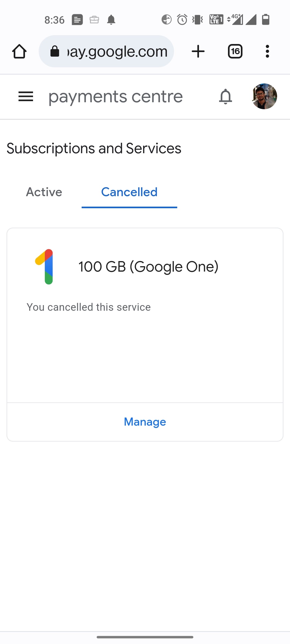Open the tab switcher showing 16 tabs
The width and height of the screenshot is (290, 644).
point(235,51)
